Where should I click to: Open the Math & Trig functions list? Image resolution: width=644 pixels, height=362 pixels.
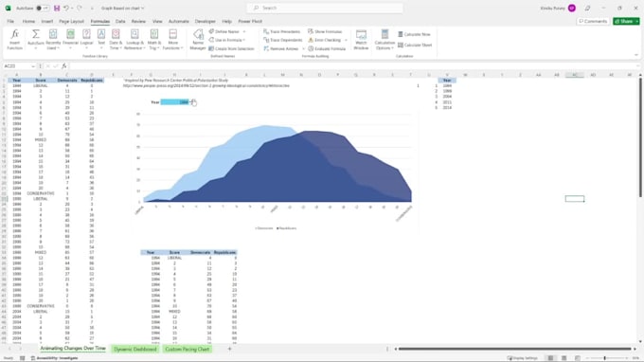(x=154, y=40)
